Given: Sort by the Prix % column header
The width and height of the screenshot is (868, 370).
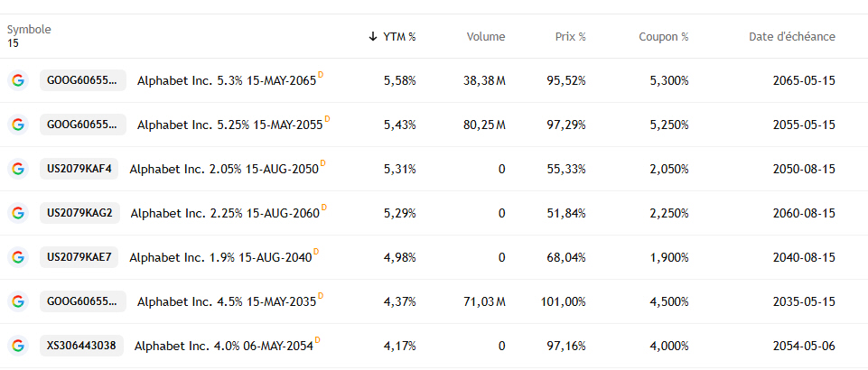Looking at the screenshot, I should [570, 37].
